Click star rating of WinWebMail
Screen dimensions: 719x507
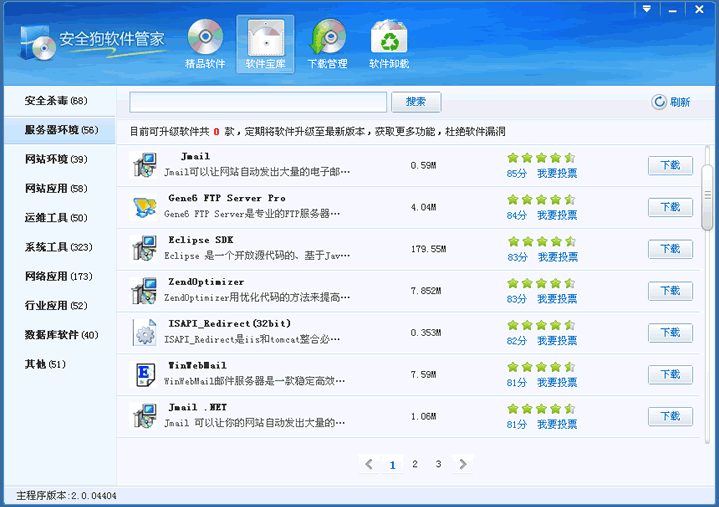[x=541, y=367]
